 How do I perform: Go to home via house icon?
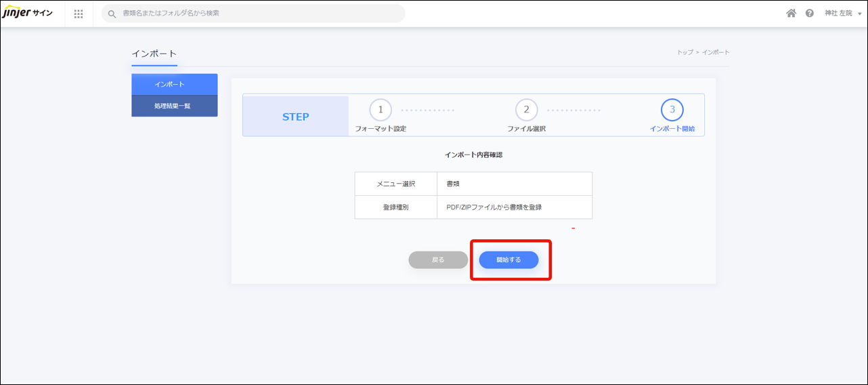coord(791,14)
